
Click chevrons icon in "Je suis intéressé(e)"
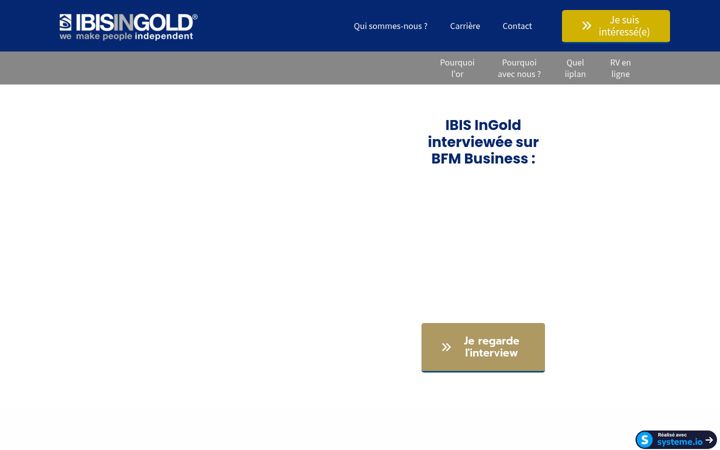tap(586, 26)
